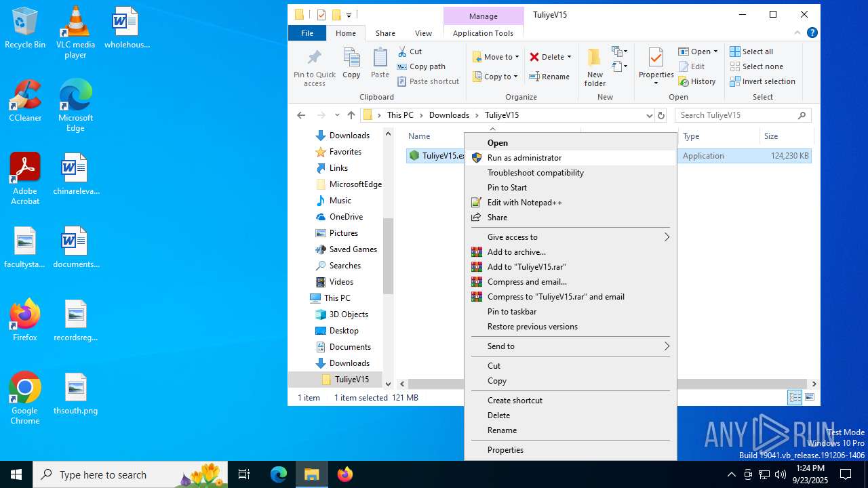Click Invert selection in ribbon
The width and height of the screenshot is (868, 488).
click(x=762, y=81)
